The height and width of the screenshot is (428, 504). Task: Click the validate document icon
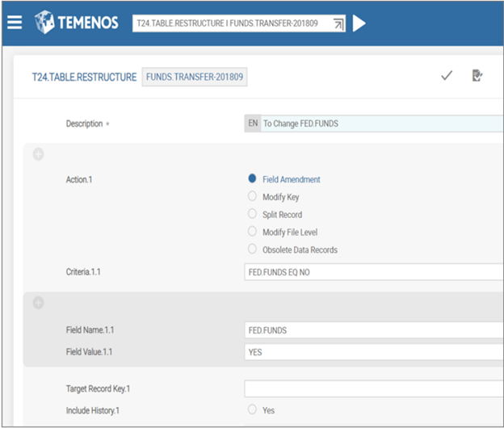(x=477, y=76)
